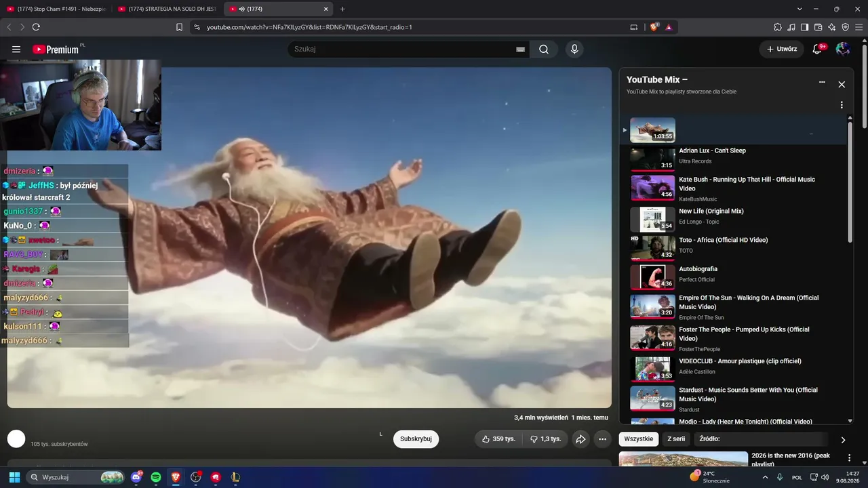Open options for 2026 playlist video
This screenshot has height=488, width=868.
850,458
